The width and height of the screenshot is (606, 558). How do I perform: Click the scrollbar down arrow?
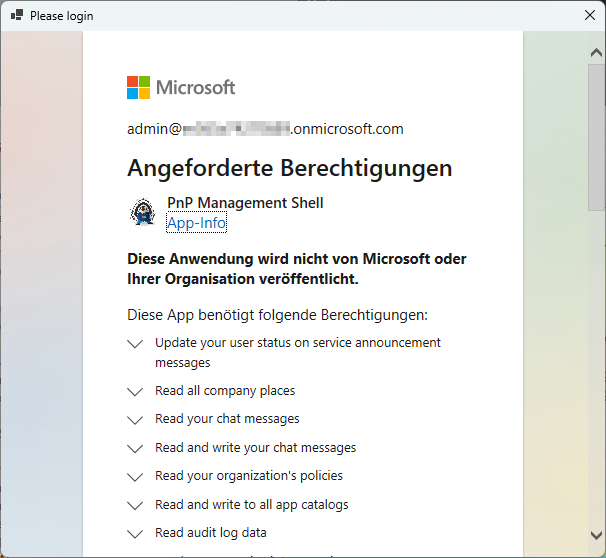596,535
